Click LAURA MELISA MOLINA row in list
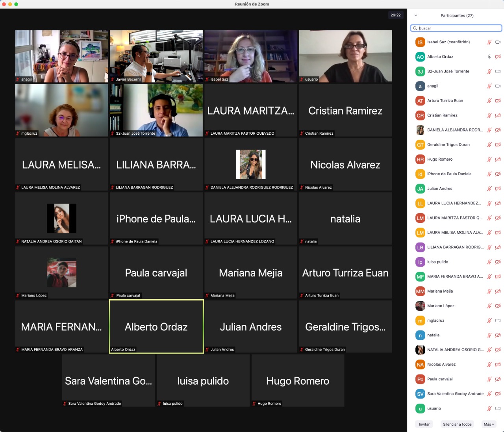 point(456,233)
